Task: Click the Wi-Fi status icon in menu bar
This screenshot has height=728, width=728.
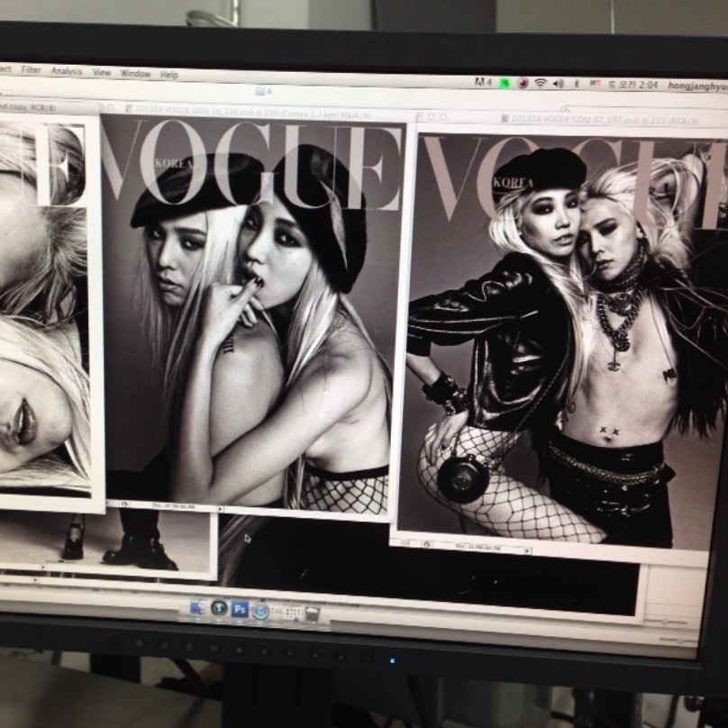Action: point(540,83)
